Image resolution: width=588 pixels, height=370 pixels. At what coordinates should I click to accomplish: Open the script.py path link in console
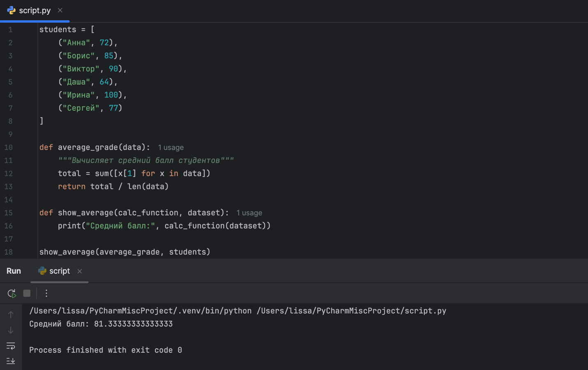[x=351, y=311]
